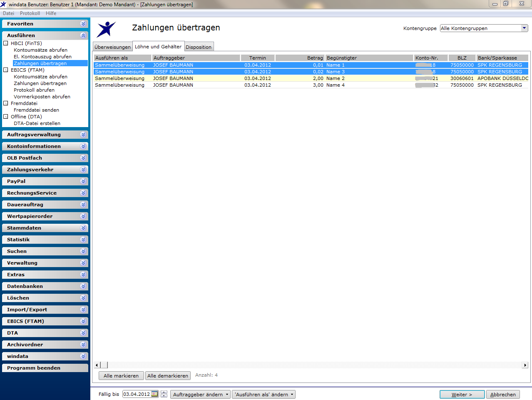Open the Auftraggeber ändern dropdown

(x=200, y=395)
